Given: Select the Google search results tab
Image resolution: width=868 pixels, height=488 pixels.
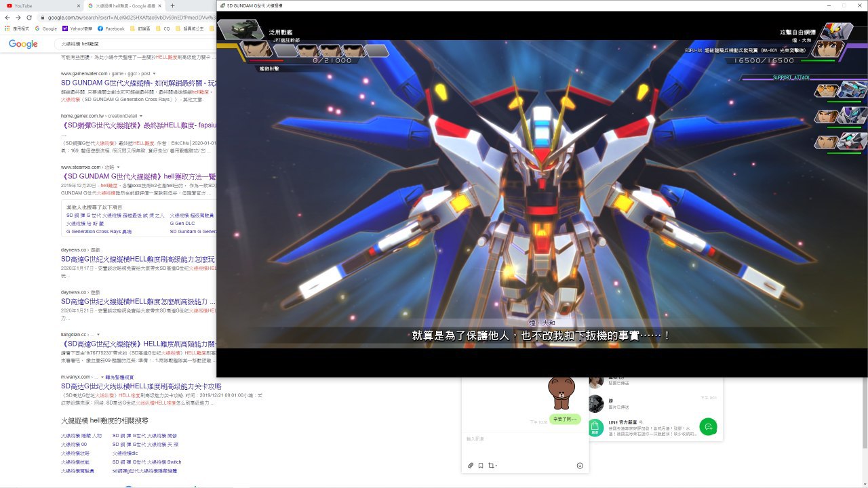Looking at the screenshot, I should (x=124, y=5).
